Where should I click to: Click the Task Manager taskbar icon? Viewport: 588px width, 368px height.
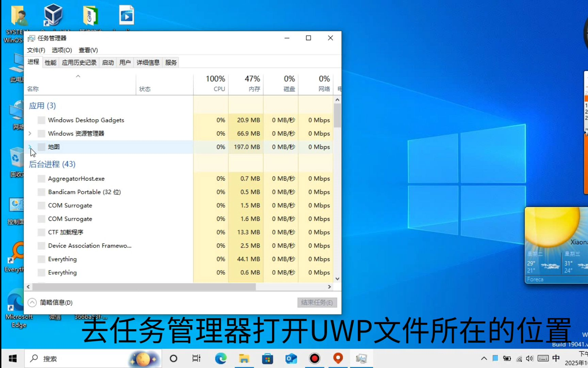point(361,358)
